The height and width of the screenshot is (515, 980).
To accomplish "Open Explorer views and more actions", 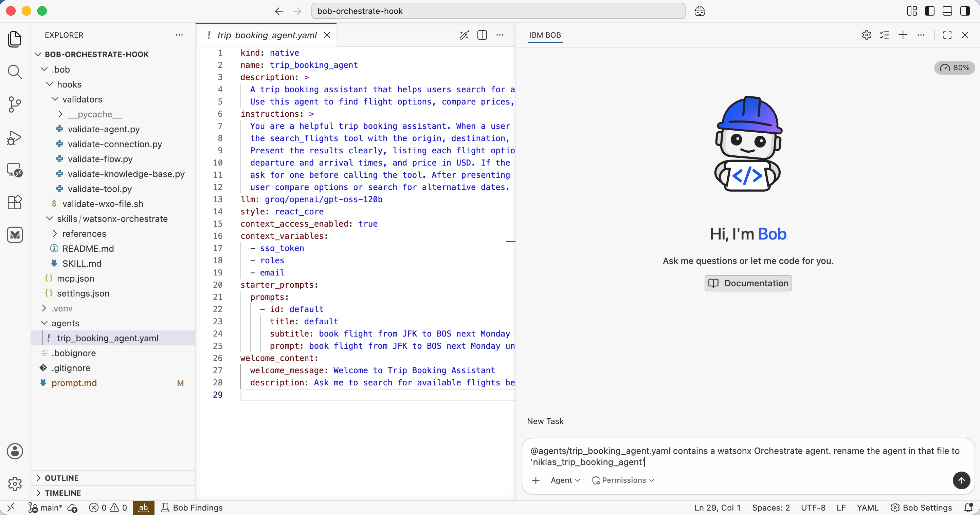I will (179, 35).
